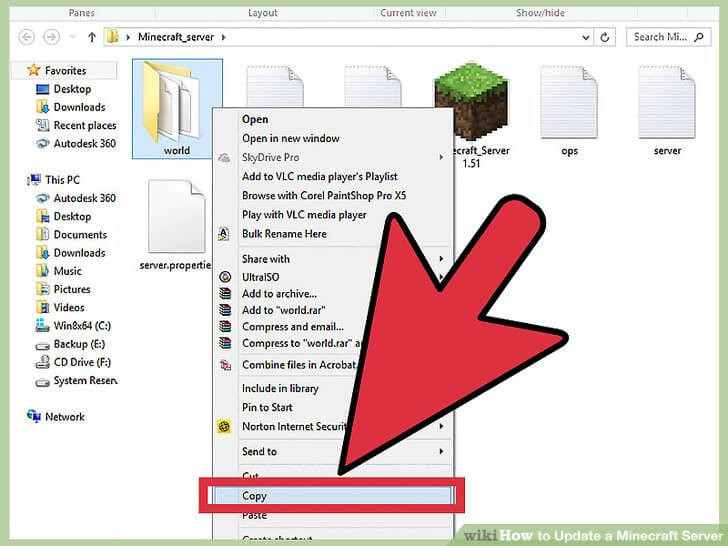This screenshot has width=728, height=546.
Task: Click the Acrobat combine files icon
Action: pyautogui.click(x=225, y=365)
